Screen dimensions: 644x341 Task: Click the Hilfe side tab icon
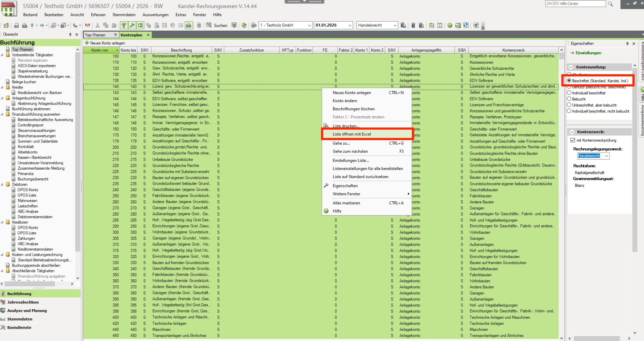642,90
